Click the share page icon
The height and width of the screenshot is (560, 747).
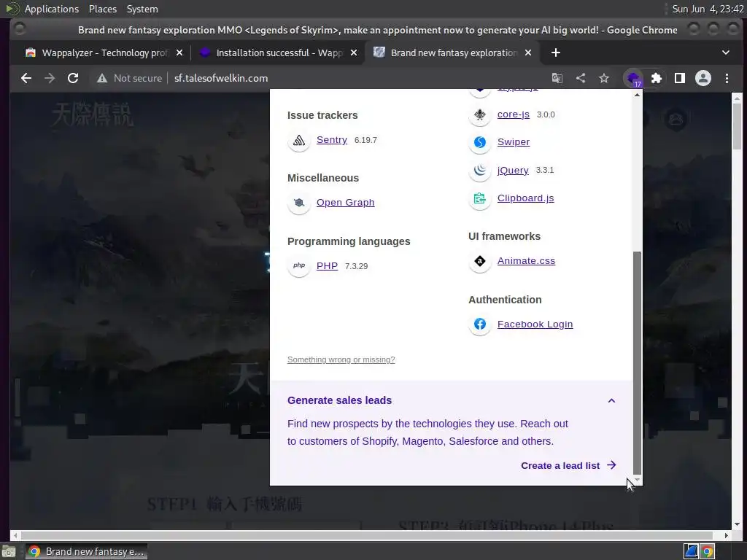581,78
